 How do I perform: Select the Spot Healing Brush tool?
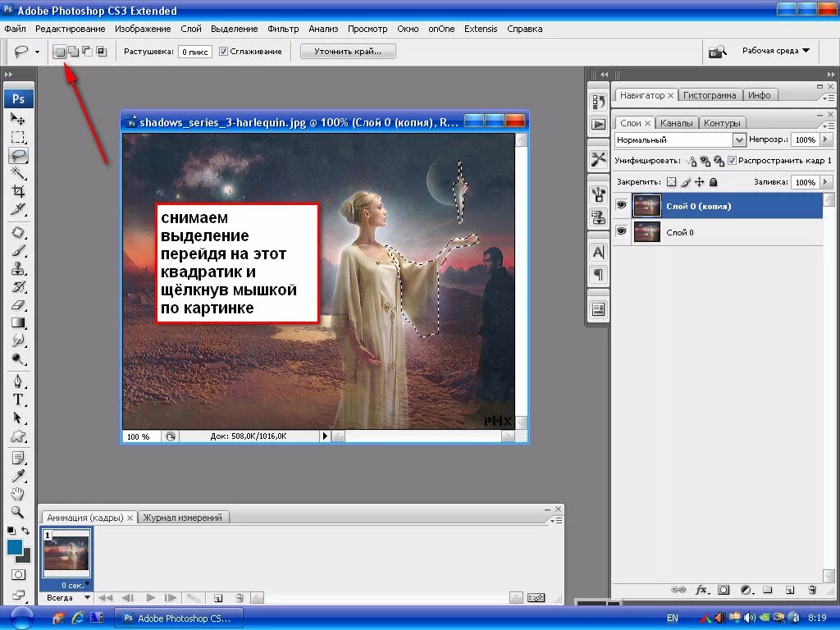pyautogui.click(x=18, y=232)
